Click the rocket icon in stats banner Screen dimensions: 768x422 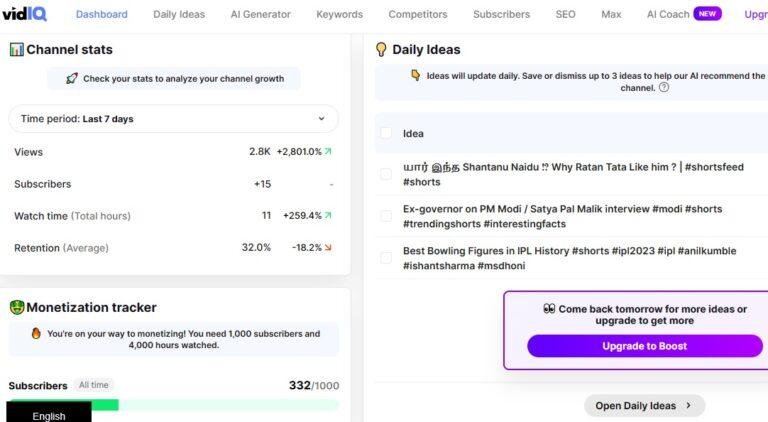point(72,78)
